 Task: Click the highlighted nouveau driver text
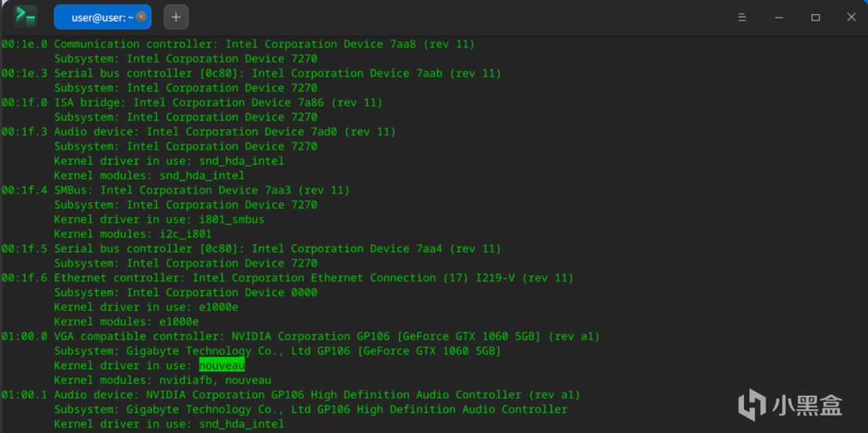(222, 365)
